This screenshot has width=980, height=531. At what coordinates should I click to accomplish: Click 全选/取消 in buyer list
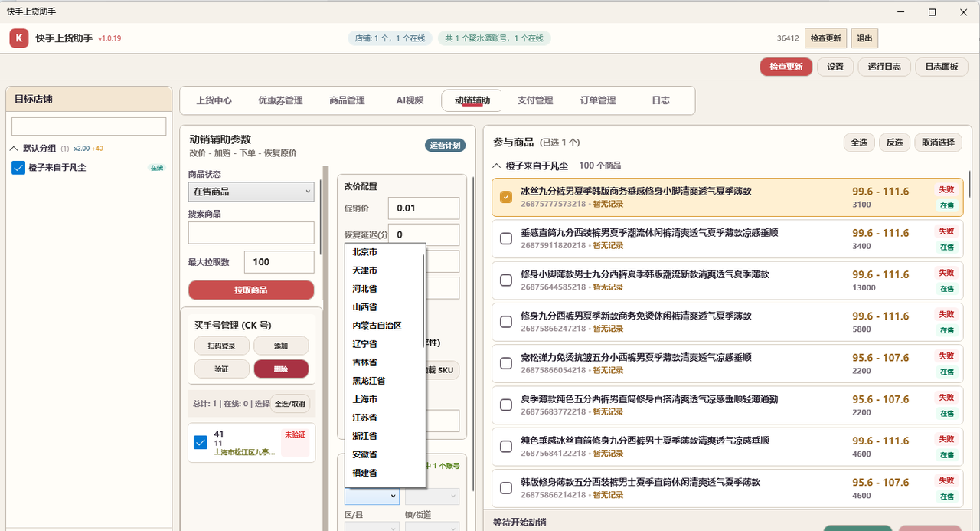pyautogui.click(x=290, y=404)
